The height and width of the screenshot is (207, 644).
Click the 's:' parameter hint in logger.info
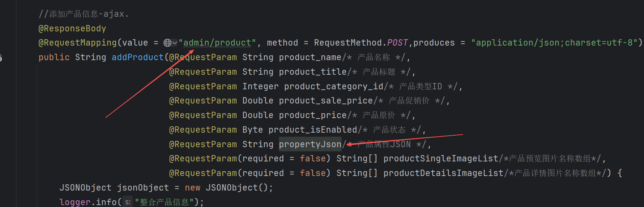128,202
